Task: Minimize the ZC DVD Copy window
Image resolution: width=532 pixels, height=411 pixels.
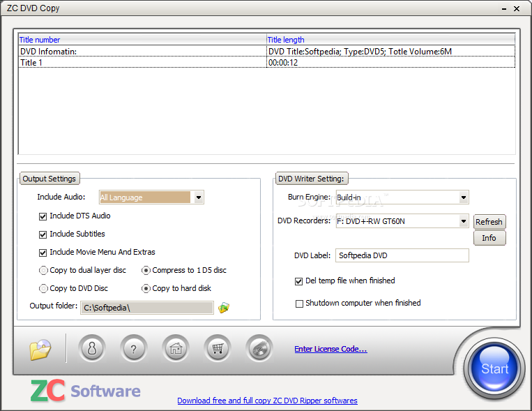Action: coord(504,9)
